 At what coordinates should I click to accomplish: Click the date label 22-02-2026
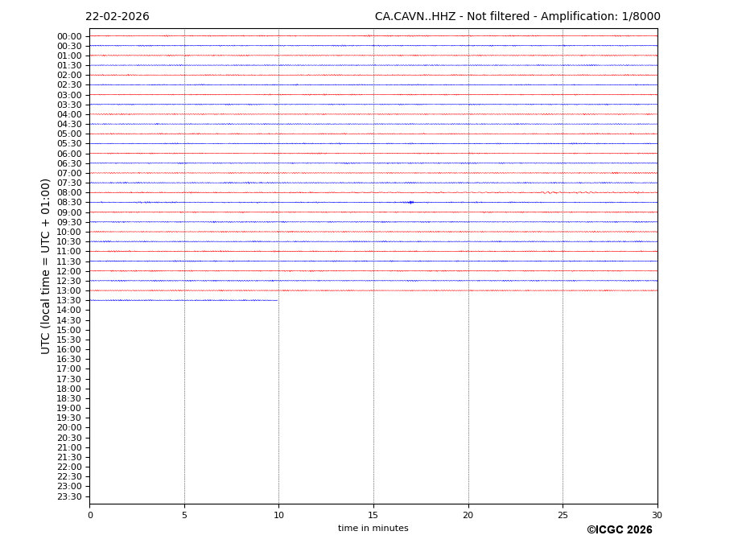(x=117, y=17)
